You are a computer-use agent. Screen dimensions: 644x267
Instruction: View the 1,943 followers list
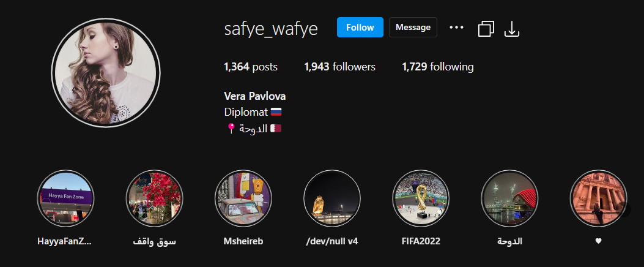[x=339, y=67]
